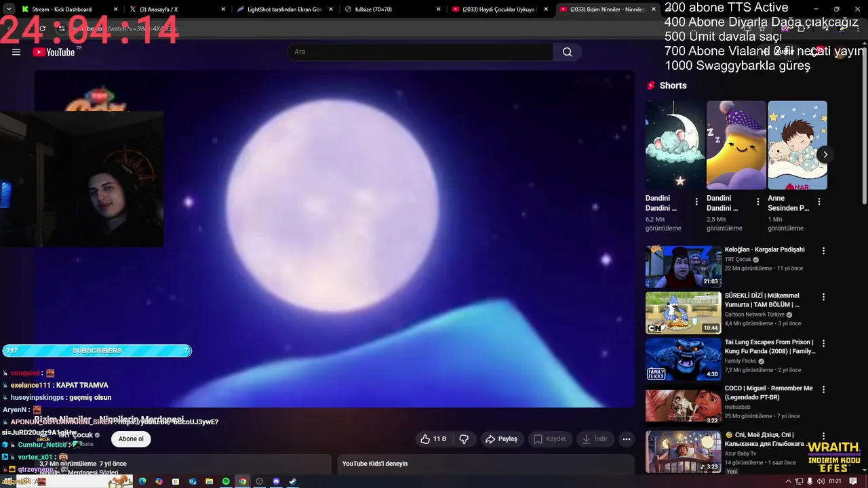Open elephant-on-moon Dandini Shorts thumbnail
This screenshot has height=488, width=868.
675,145
